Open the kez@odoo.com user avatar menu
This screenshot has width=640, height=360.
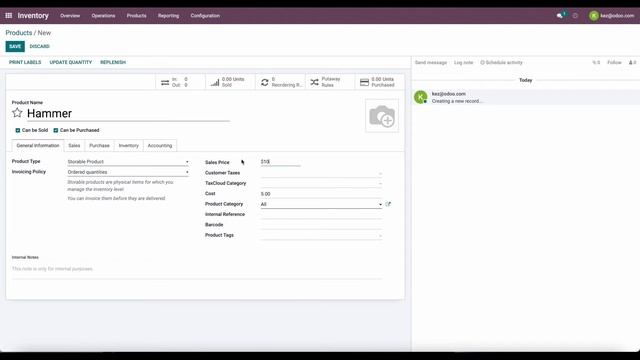tap(611, 16)
